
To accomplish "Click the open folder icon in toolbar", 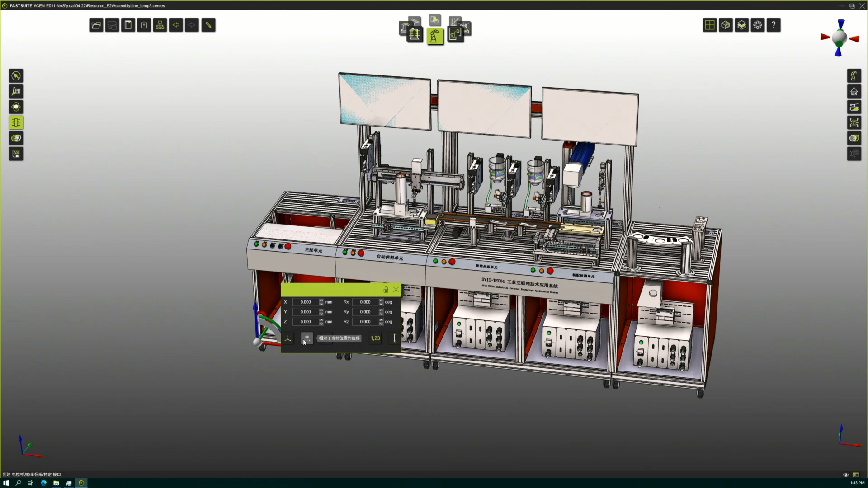I will click(x=96, y=25).
